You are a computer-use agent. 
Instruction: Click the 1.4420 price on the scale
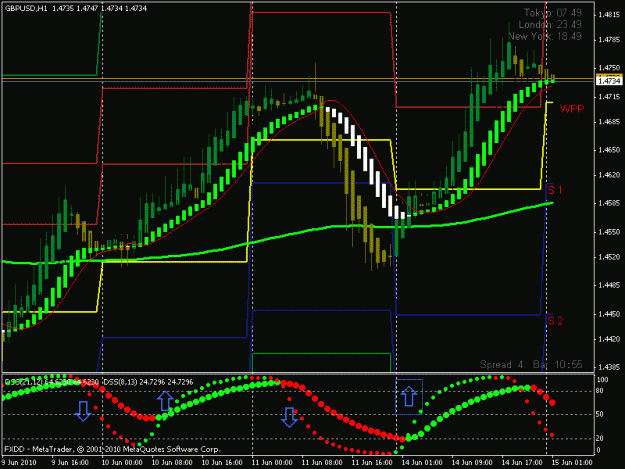[609, 339]
